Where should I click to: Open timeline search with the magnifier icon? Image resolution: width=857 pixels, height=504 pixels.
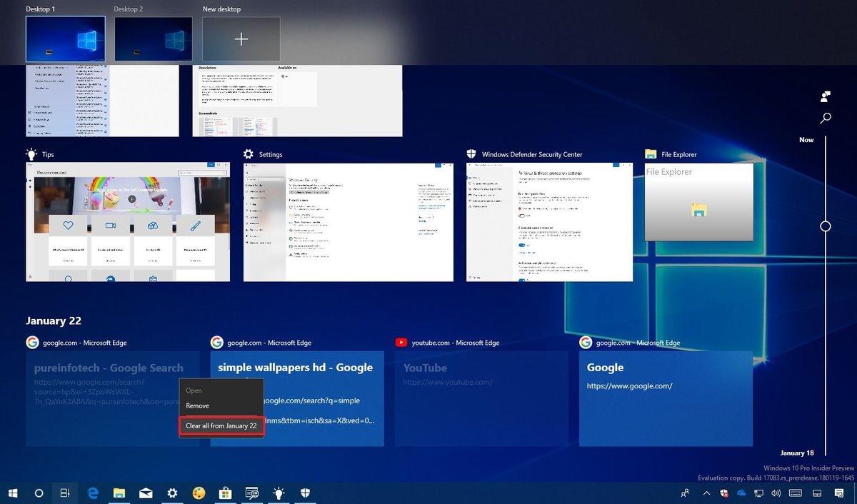pyautogui.click(x=826, y=118)
